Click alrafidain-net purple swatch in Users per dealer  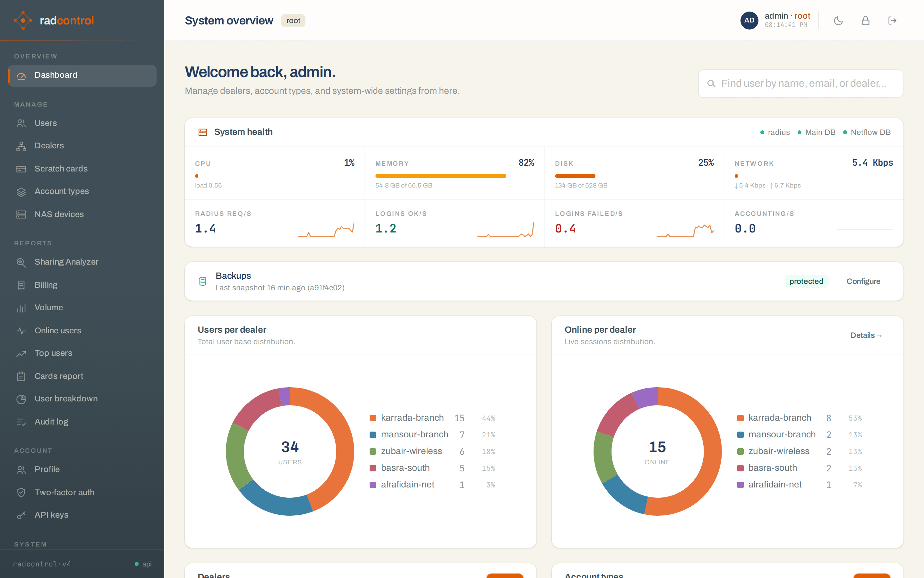(x=373, y=485)
